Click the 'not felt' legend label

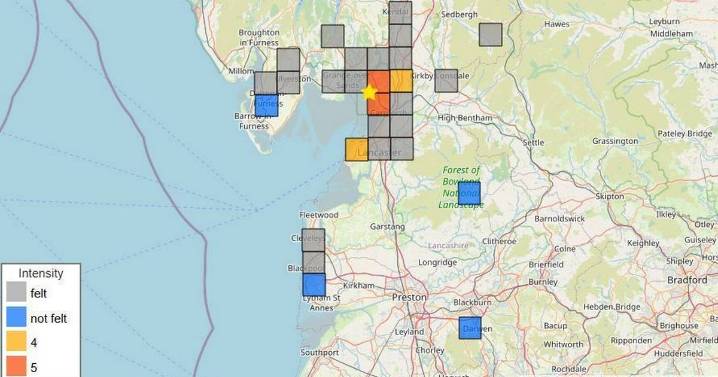(49, 318)
